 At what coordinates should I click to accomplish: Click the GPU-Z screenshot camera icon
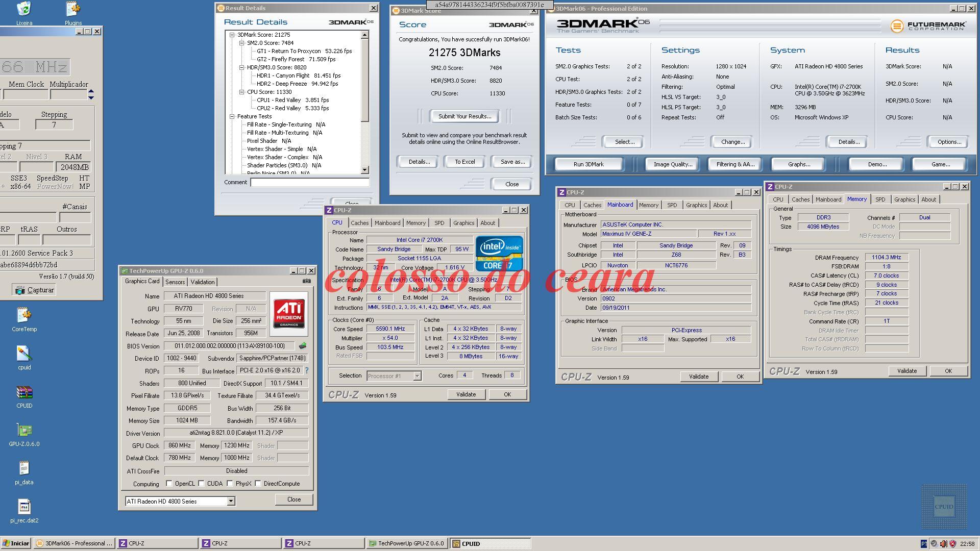[x=306, y=281]
